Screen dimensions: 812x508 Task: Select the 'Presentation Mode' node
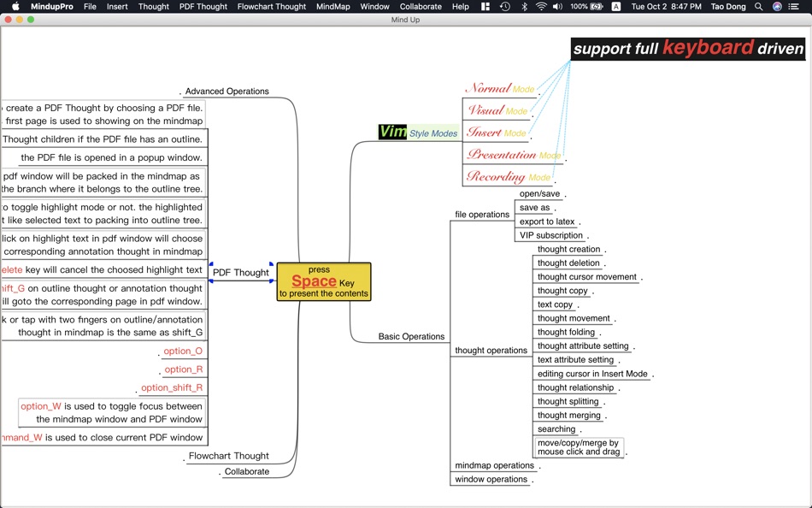pyautogui.click(x=514, y=155)
